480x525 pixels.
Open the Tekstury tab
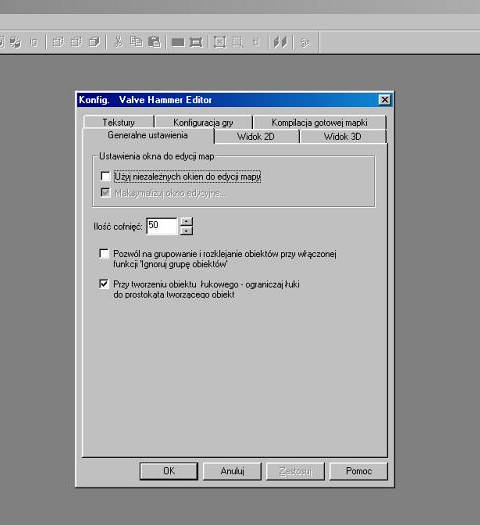(118, 123)
